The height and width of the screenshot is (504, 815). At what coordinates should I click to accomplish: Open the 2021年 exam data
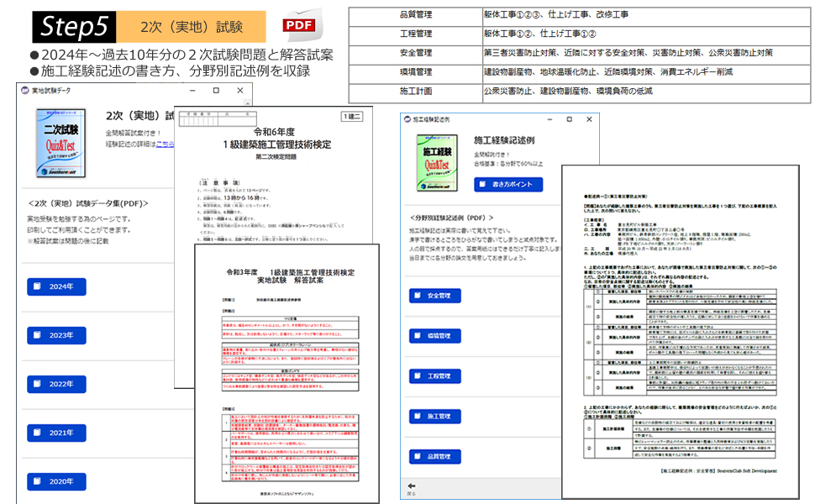coord(56,433)
